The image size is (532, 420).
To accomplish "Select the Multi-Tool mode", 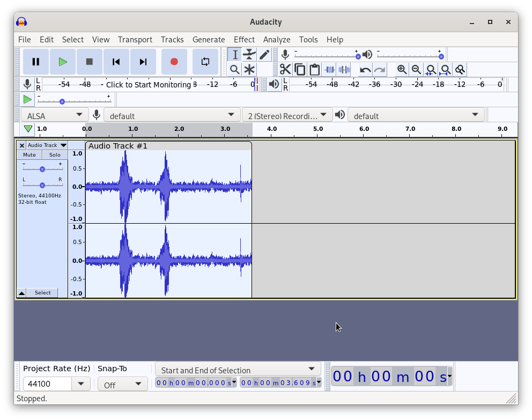I will 249,69.
